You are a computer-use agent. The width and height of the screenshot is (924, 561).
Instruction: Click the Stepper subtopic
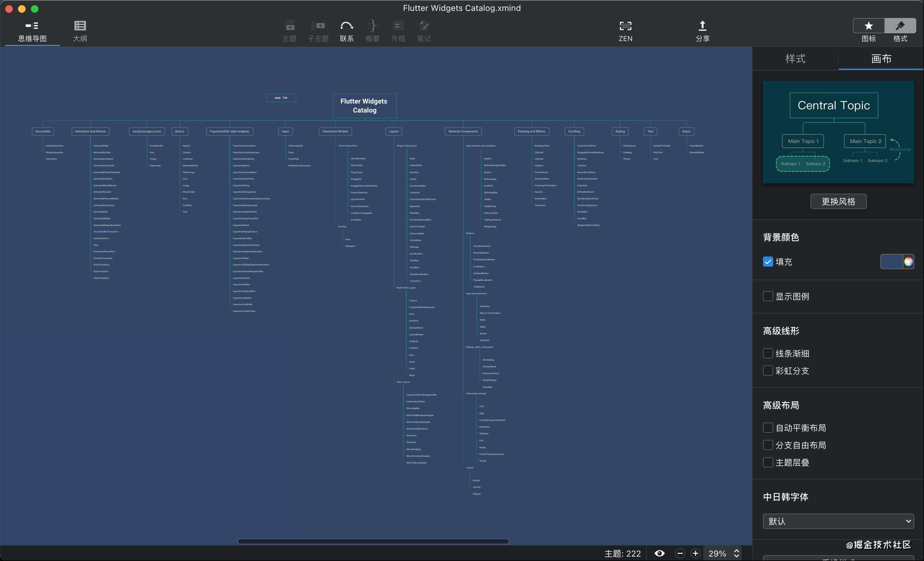coord(477,494)
